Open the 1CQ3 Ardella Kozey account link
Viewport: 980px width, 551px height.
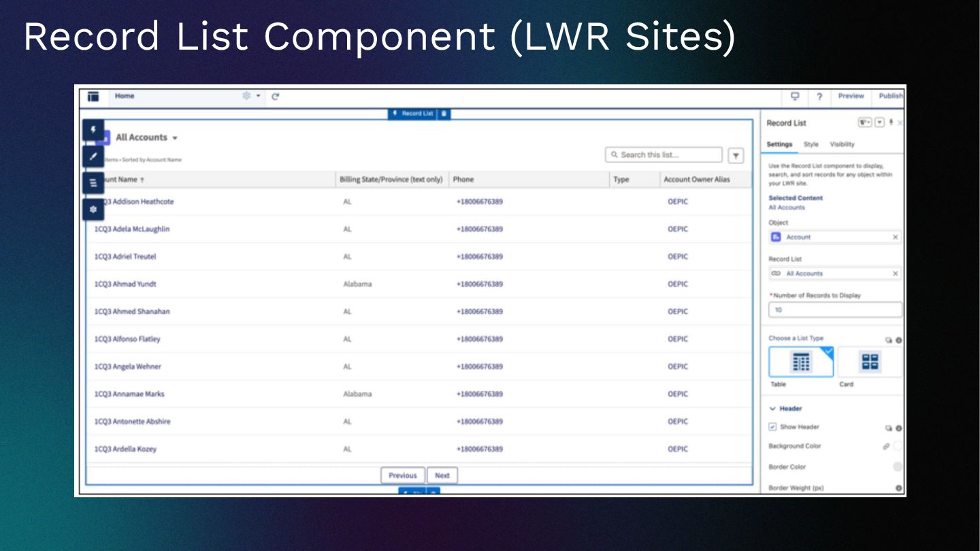pos(125,449)
